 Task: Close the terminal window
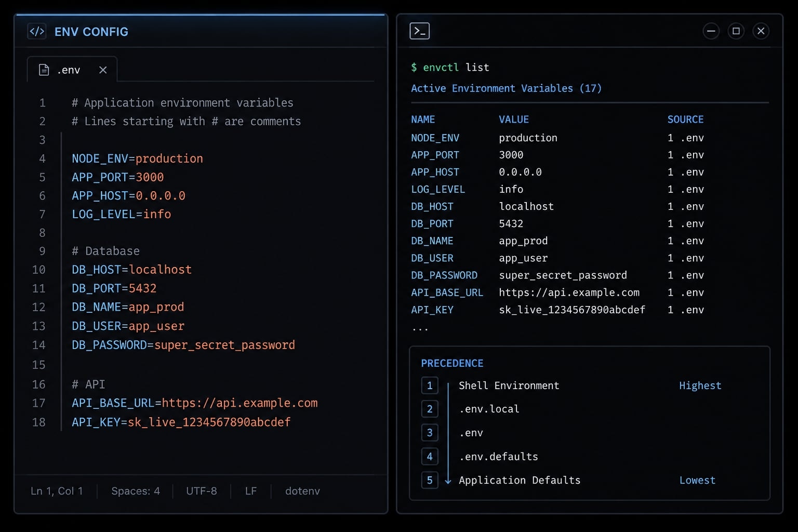coord(761,31)
